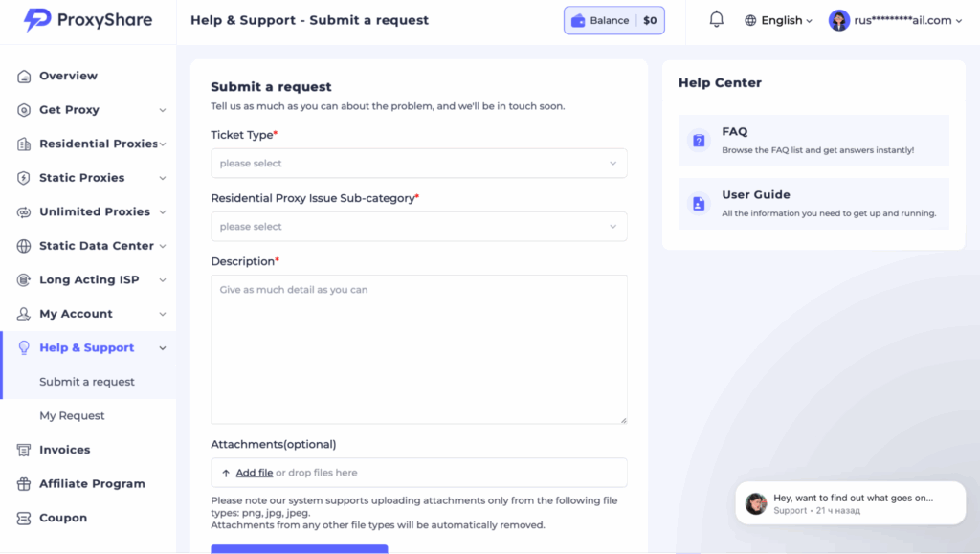Viewport: 980px width, 554px height.
Task: Click the blue submit button at form bottom
Action: (x=300, y=549)
